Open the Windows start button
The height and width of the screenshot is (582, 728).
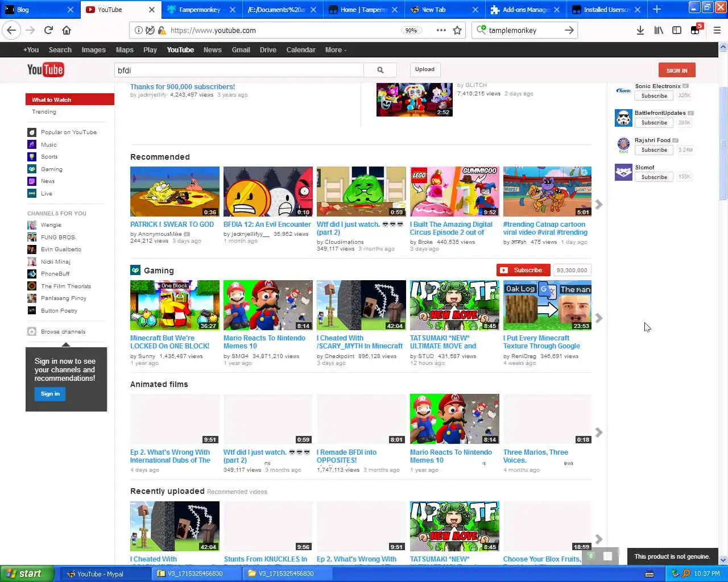[x=27, y=573]
